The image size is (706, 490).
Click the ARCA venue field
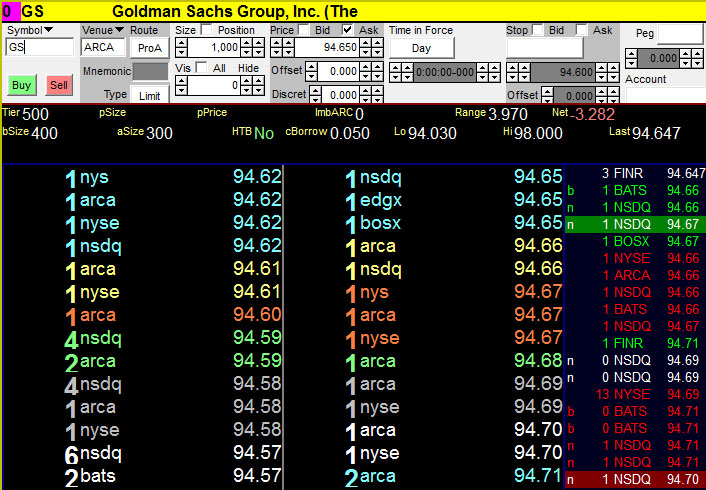103,47
